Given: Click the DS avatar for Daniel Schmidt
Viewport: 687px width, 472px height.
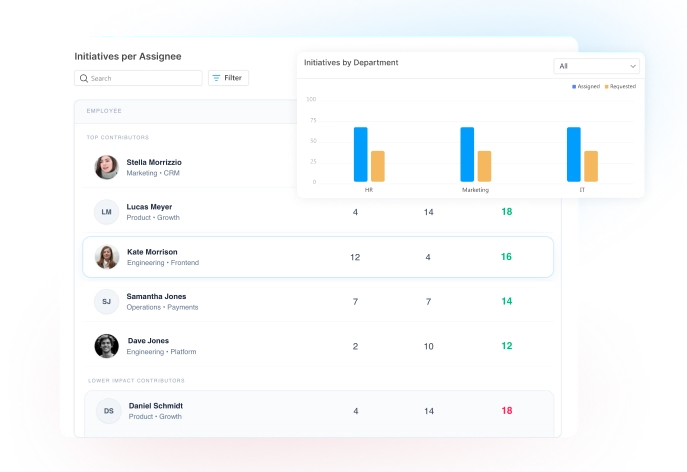Looking at the screenshot, I should (x=109, y=410).
